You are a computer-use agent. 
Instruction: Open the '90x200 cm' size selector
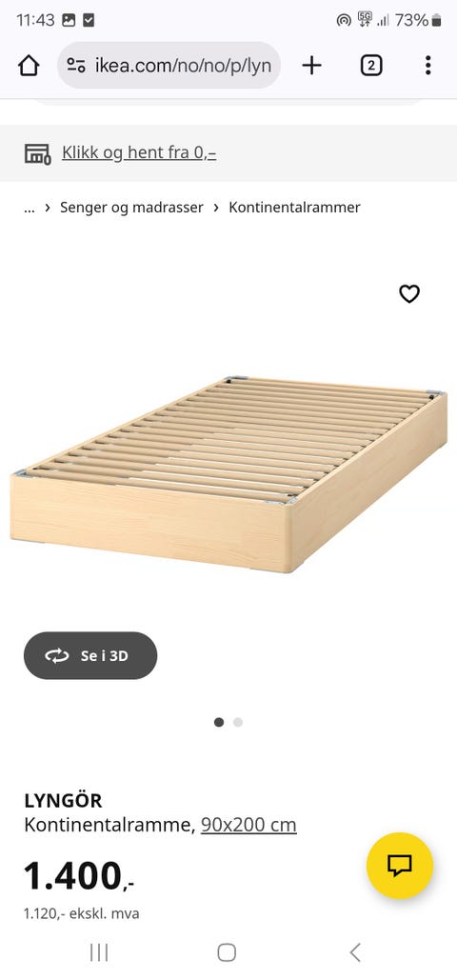click(248, 825)
